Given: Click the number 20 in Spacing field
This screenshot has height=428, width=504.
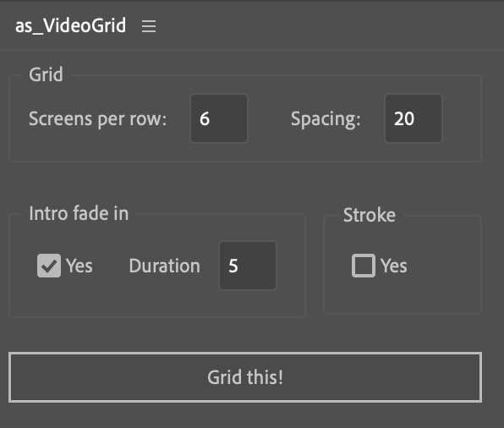Looking at the screenshot, I should (404, 118).
